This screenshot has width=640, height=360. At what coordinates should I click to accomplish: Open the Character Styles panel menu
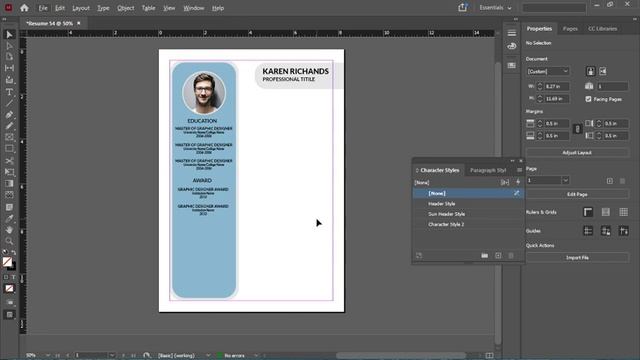[x=519, y=170]
